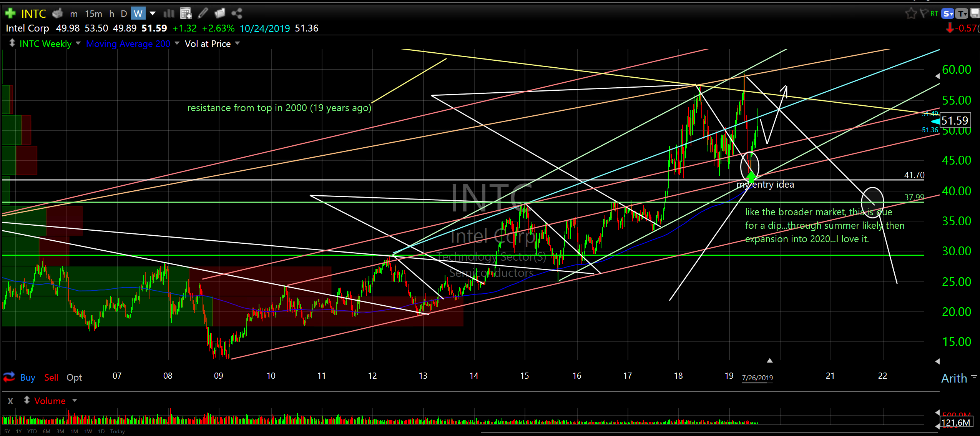
Task: Toggle the 15m timeframe button
Action: click(93, 13)
